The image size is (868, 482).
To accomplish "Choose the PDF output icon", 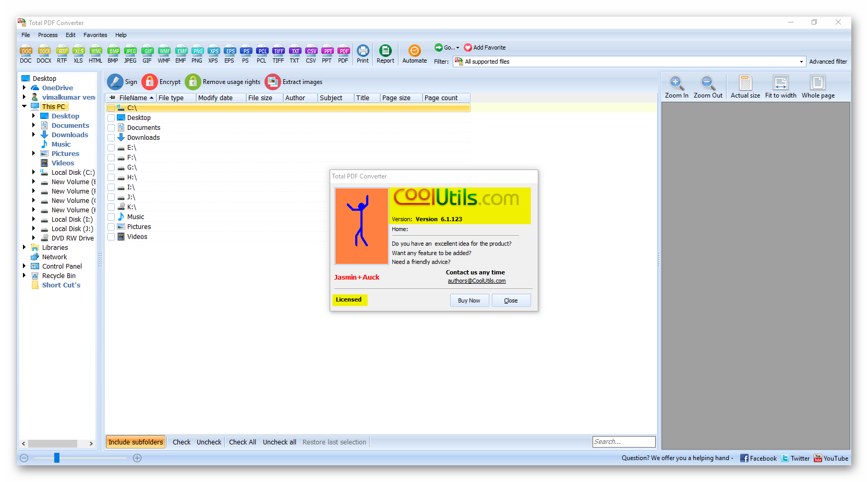I will coord(343,54).
